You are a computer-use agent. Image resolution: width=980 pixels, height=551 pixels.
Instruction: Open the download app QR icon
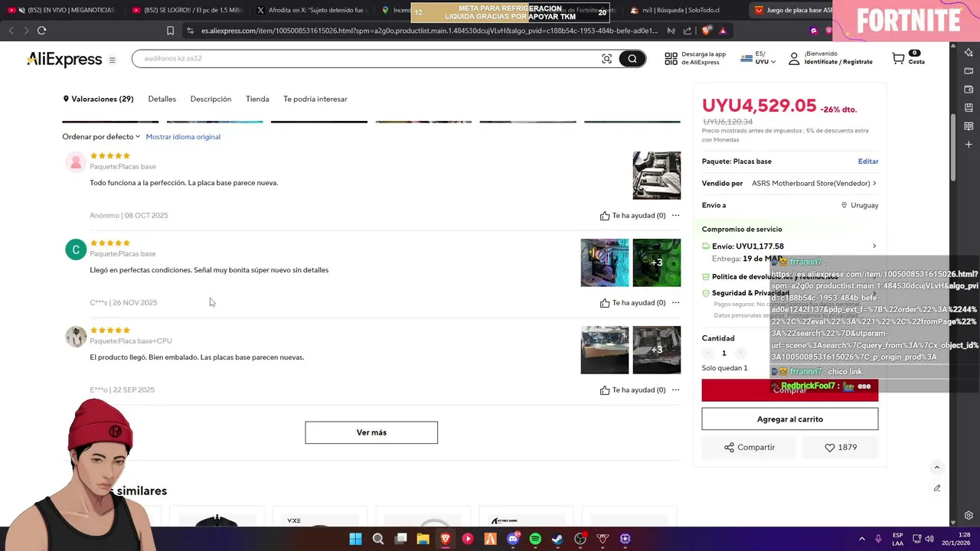click(x=671, y=58)
